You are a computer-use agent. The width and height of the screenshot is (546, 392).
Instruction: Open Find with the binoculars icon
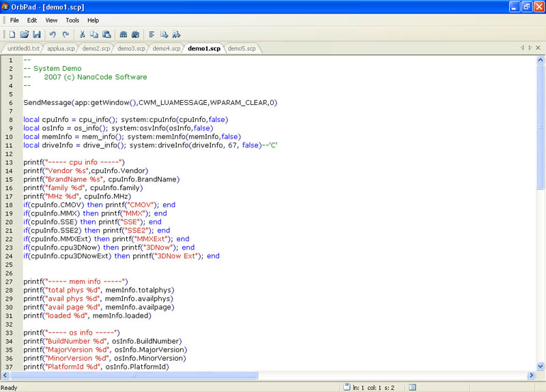(123, 34)
